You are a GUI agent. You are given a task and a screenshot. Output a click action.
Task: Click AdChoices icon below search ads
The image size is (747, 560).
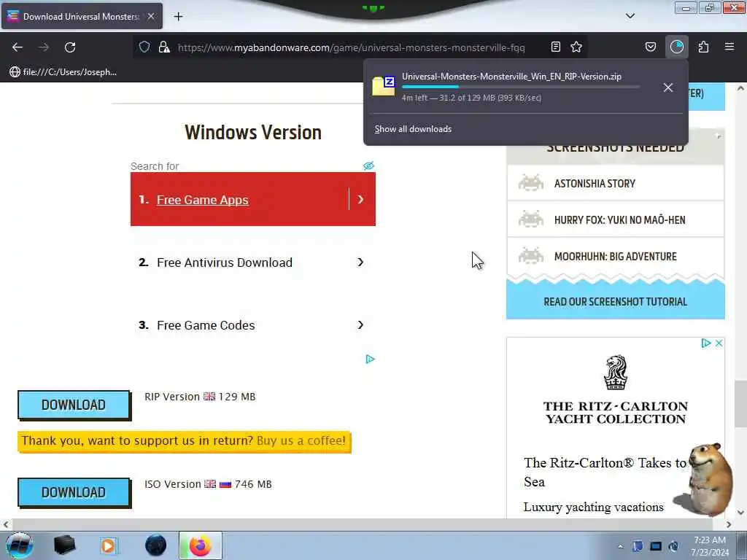click(370, 359)
